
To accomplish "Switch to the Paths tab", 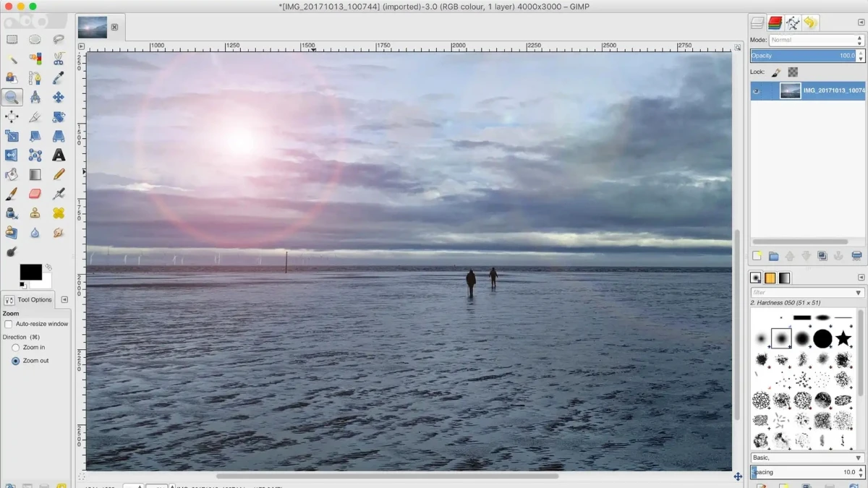I will pos(793,23).
